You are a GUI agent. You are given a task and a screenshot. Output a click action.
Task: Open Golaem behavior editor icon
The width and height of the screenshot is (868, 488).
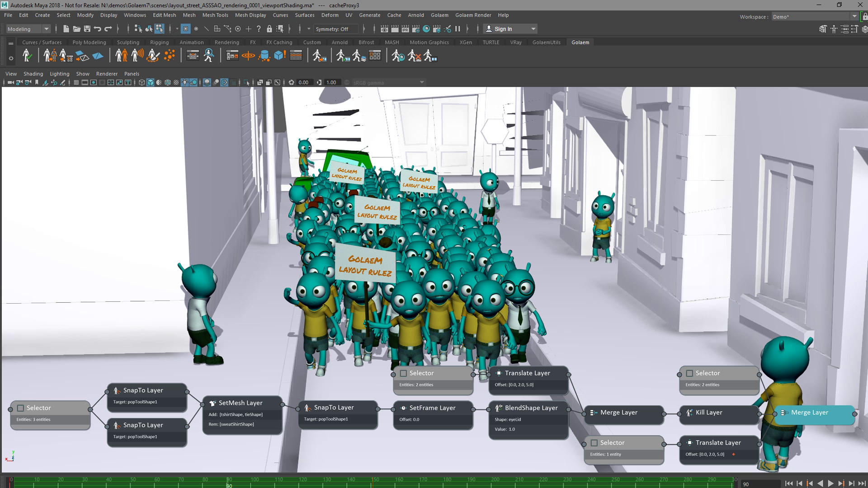193,56
